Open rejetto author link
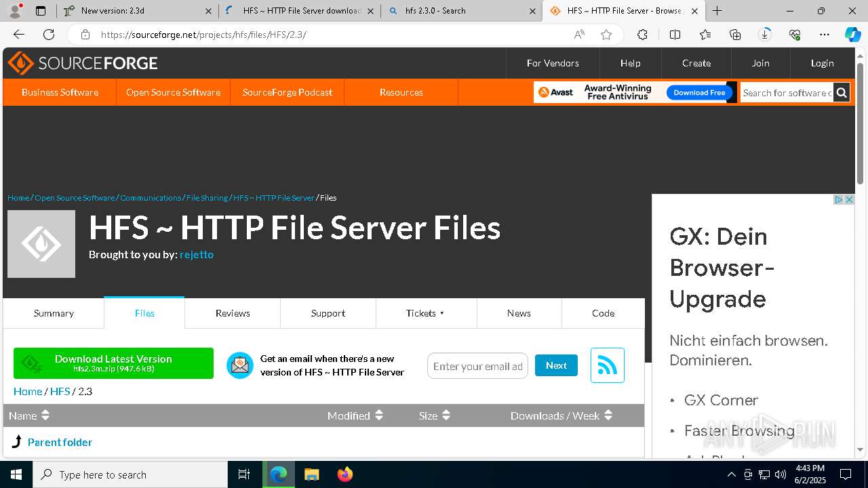 pos(197,254)
